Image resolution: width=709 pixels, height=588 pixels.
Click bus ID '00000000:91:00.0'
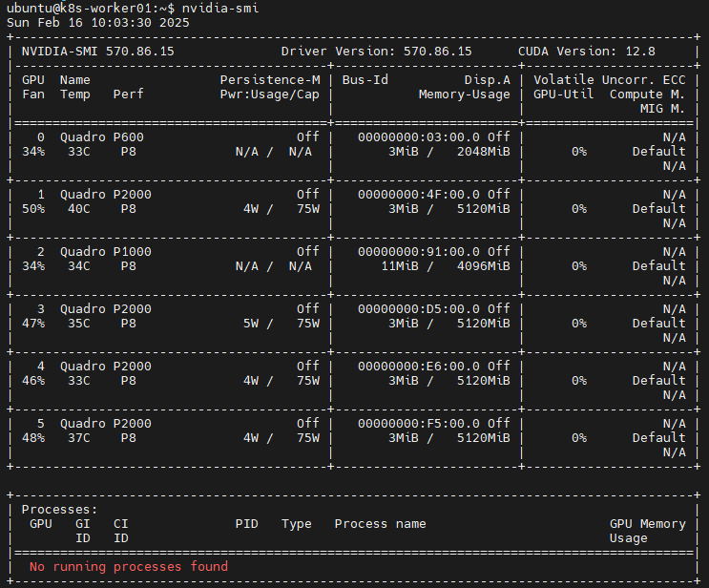pyautogui.click(x=419, y=251)
